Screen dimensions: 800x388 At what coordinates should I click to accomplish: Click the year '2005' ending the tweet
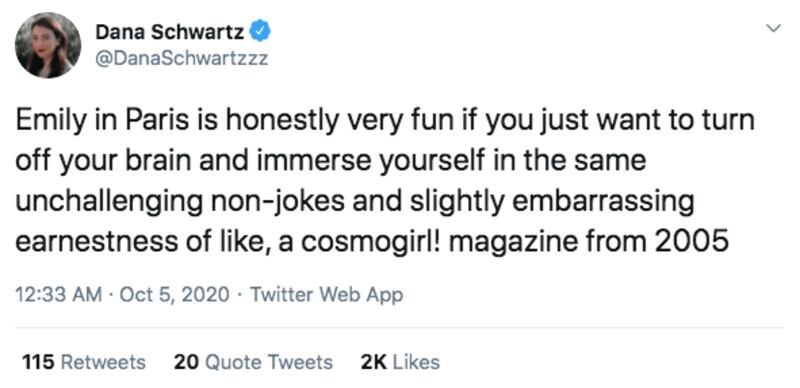pos(691,241)
